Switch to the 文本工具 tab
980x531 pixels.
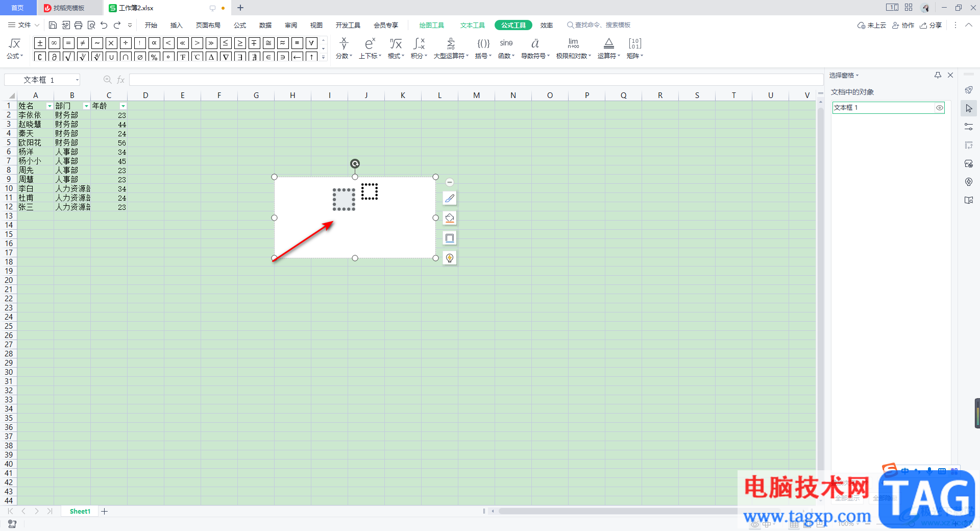pyautogui.click(x=473, y=25)
